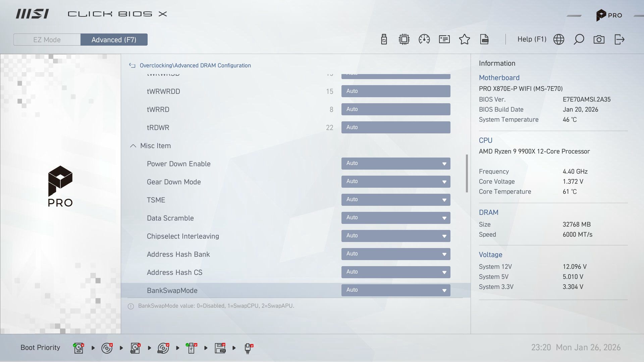644x362 pixels.
Task: Collapse the Misc Item section
Action: pos(133,146)
